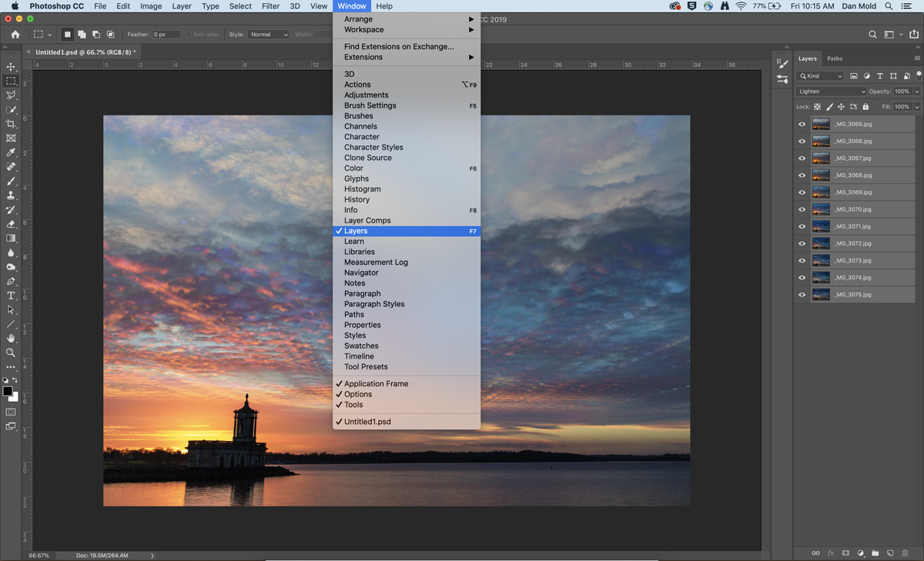
Task: Select the Brush tool
Action: click(x=11, y=182)
